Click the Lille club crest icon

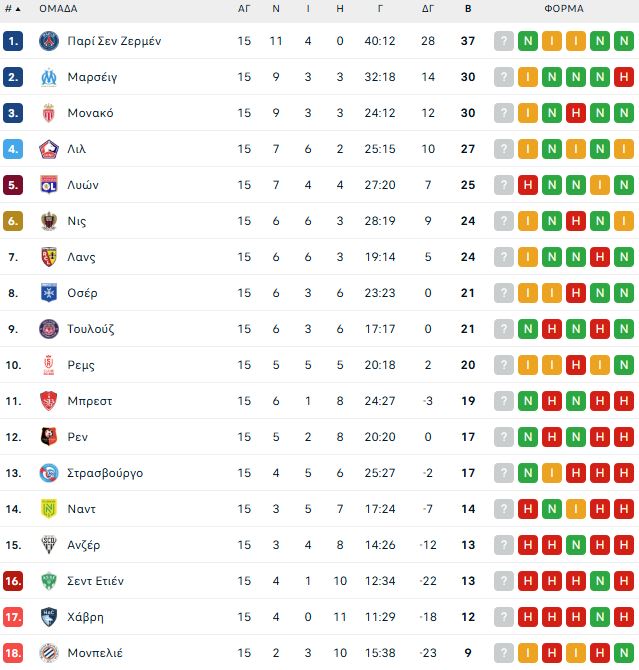pos(48,149)
